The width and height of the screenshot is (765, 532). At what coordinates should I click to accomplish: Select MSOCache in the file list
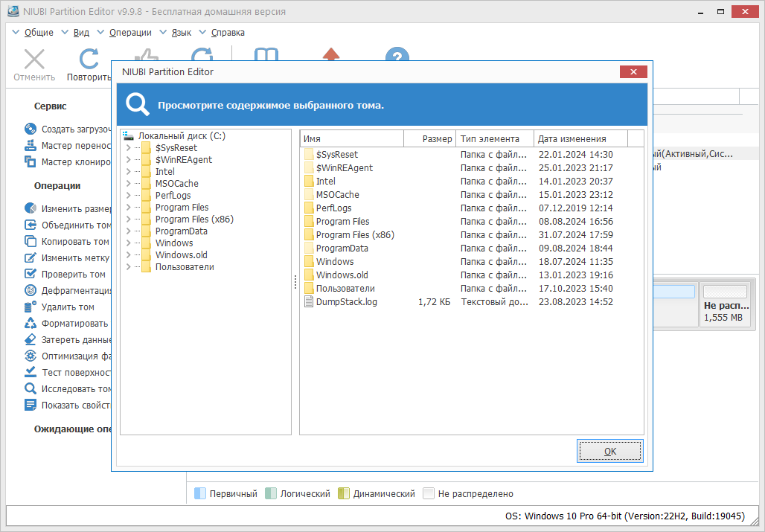pyautogui.click(x=337, y=194)
